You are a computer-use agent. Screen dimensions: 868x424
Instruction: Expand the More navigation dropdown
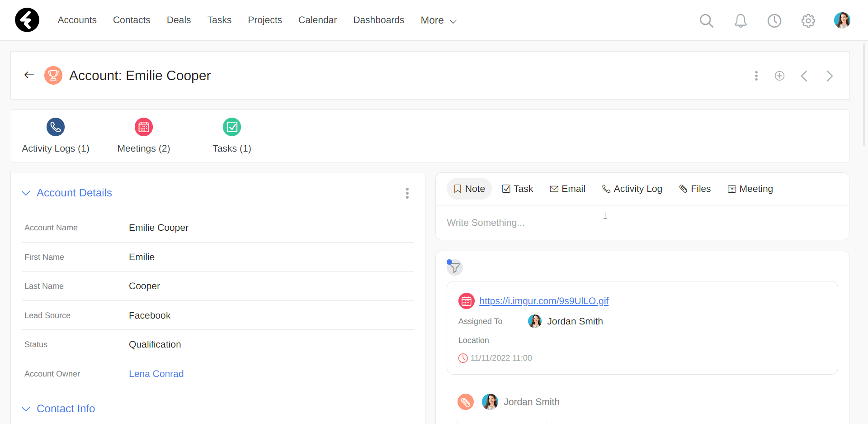tap(439, 20)
